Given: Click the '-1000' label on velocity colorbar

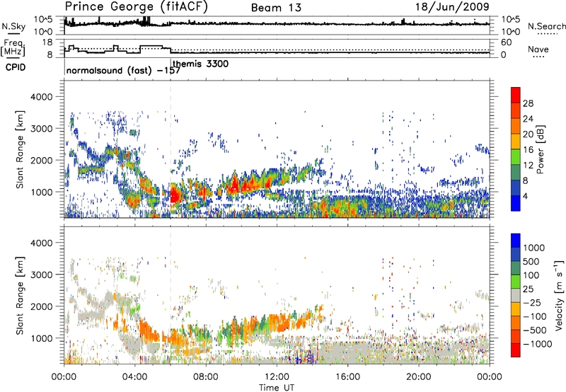Looking at the screenshot, I should pyautogui.click(x=537, y=344).
